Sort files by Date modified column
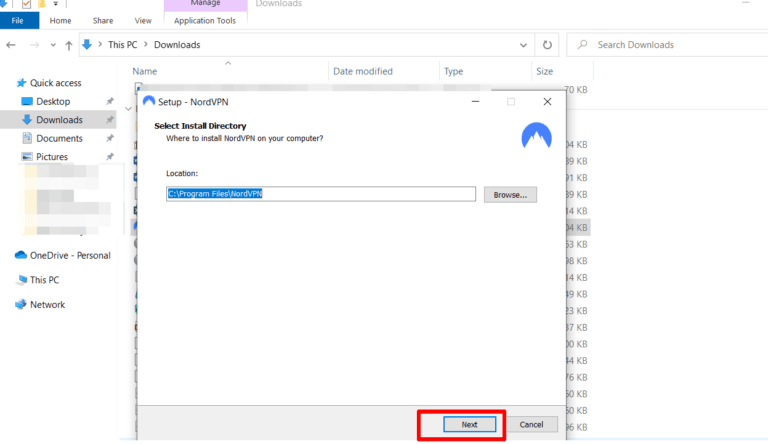 click(362, 72)
